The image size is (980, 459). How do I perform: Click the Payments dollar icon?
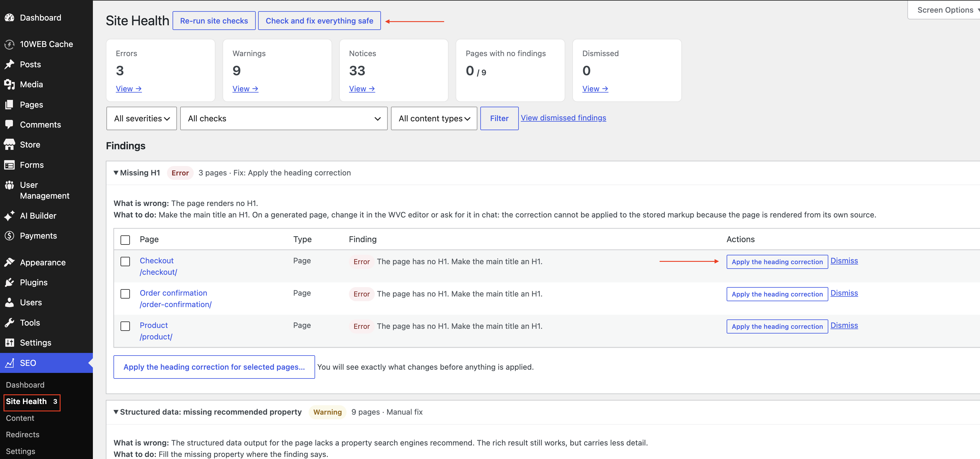point(9,236)
